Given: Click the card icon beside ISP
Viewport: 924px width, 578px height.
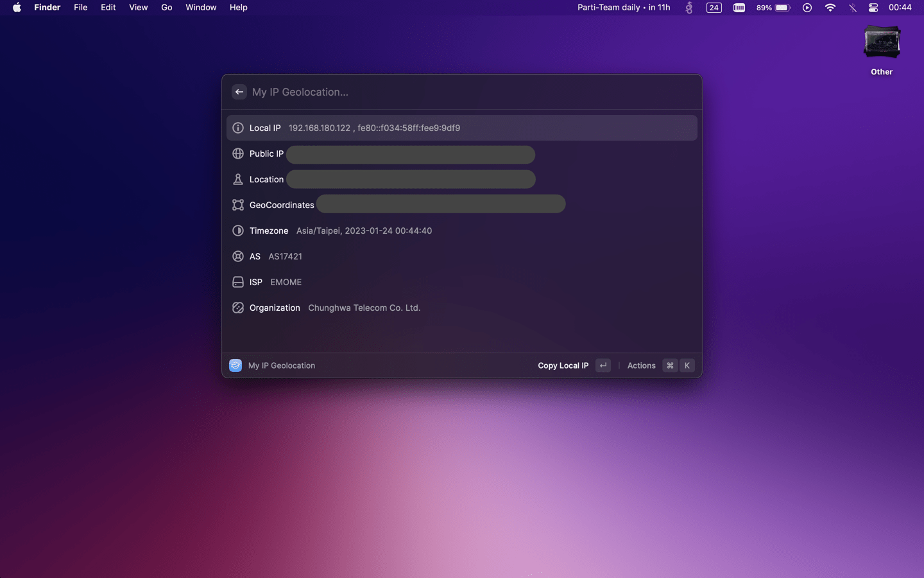Looking at the screenshot, I should click(x=238, y=281).
